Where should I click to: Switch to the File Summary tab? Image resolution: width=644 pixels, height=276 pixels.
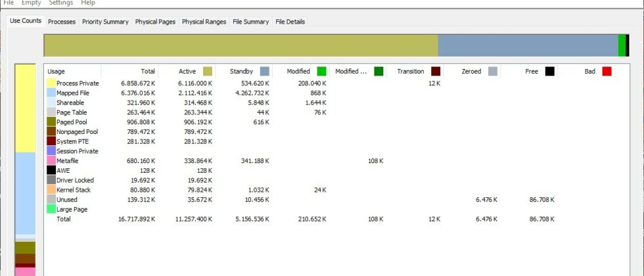[250, 22]
